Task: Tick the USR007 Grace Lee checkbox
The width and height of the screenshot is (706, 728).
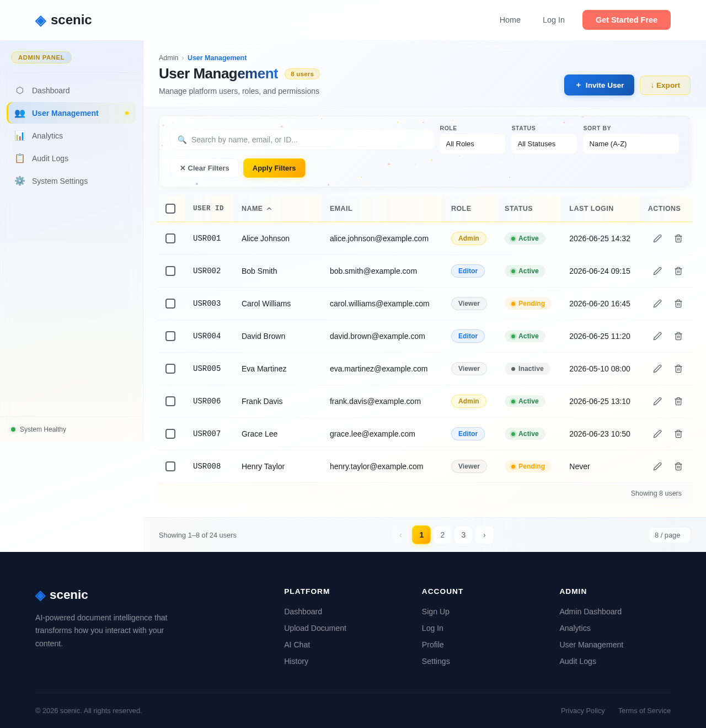Action: coord(170,434)
